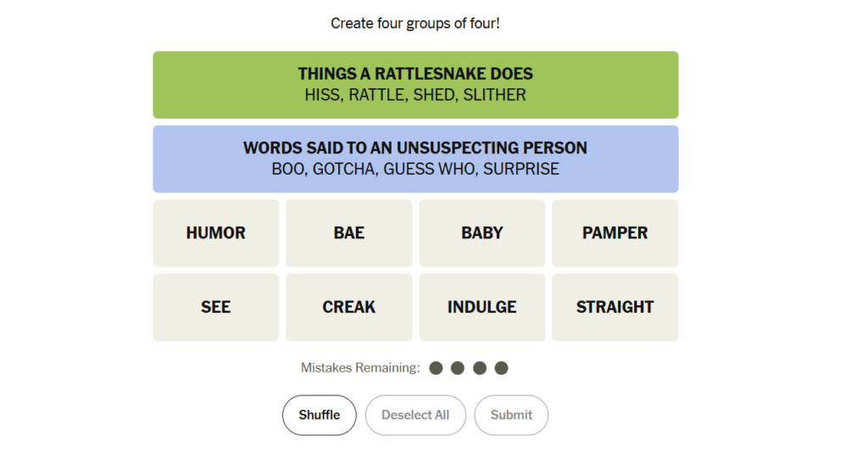This screenshot has height=453, width=868.
Task: Click the third mistakes remaining dot
Action: tap(480, 368)
